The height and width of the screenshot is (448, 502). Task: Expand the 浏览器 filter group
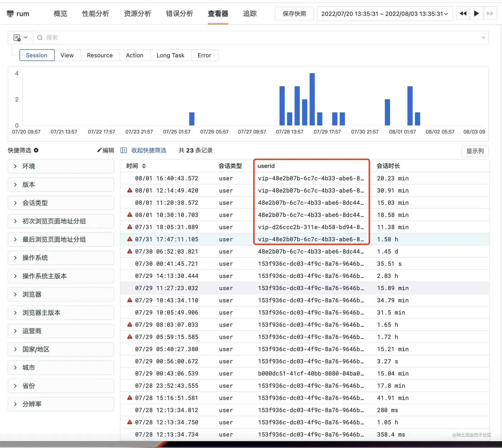click(61, 294)
